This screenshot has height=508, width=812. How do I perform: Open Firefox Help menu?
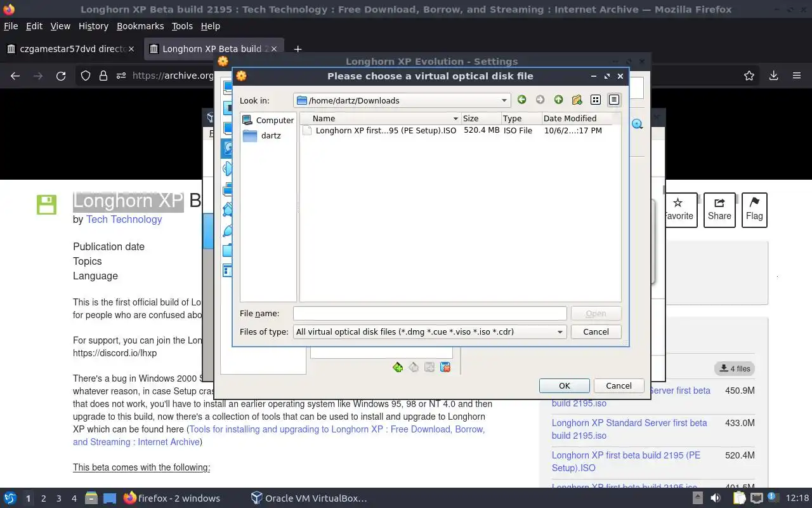tap(210, 26)
